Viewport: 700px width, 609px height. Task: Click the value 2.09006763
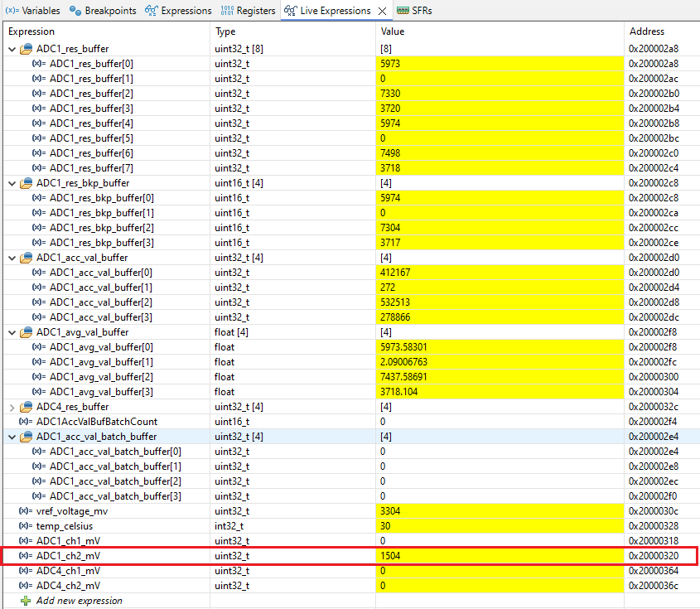click(403, 362)
